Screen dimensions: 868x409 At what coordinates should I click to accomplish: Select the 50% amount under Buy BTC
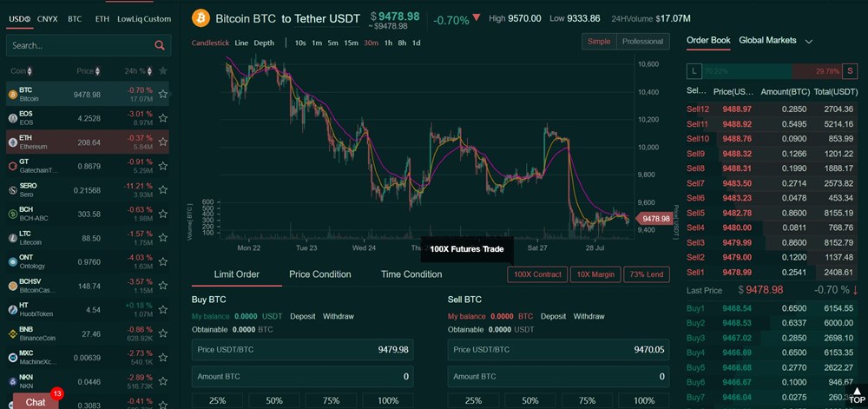coord(274,400)
